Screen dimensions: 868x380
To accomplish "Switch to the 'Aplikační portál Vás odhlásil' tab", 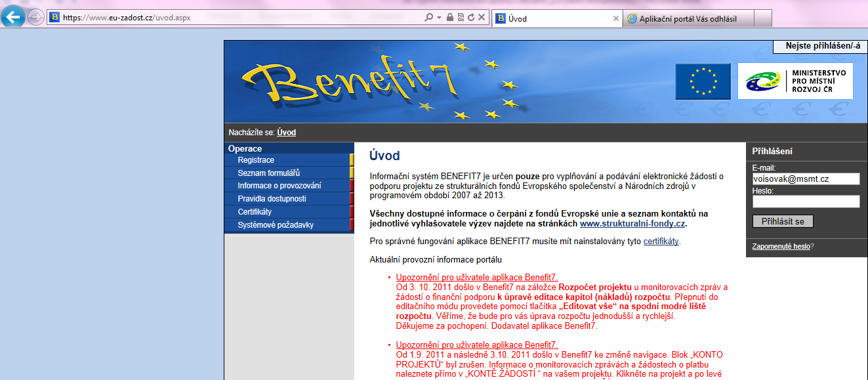I will [688, 19].
